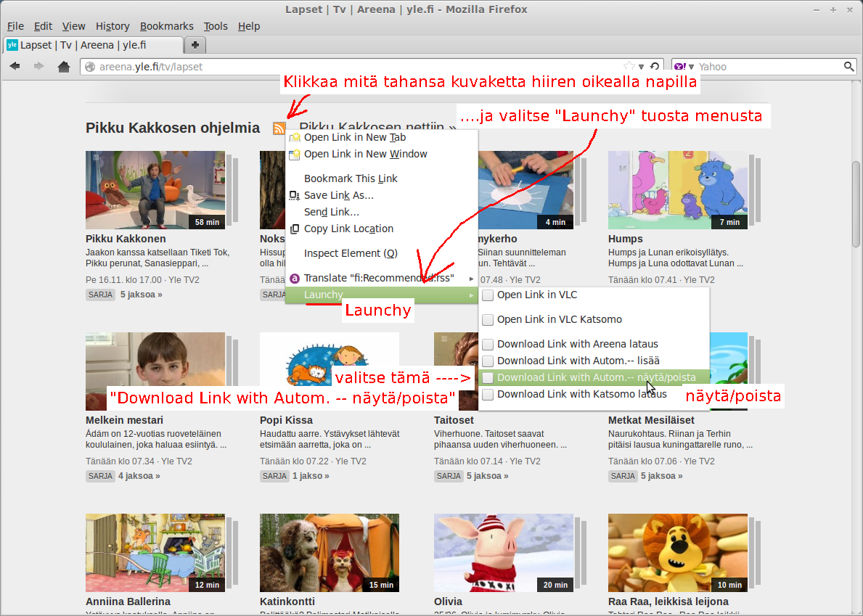Click the Olivia program title link
The height and width of the screenshot is (616, 863).
[448, 601]
